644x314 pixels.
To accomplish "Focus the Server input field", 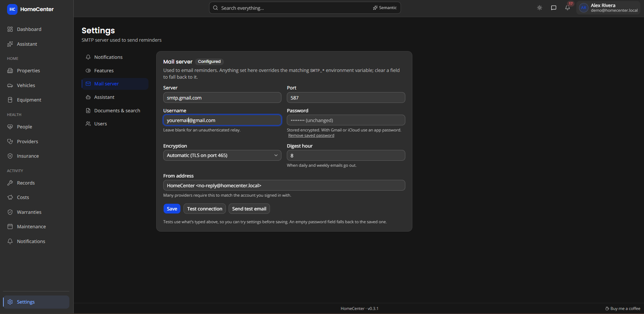I will 222,98.
